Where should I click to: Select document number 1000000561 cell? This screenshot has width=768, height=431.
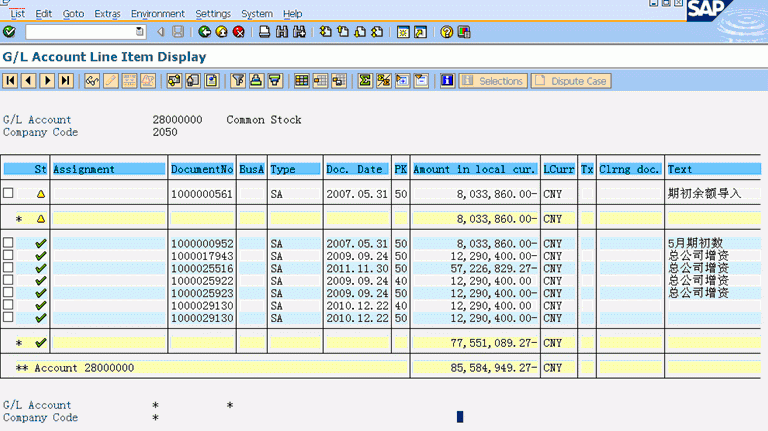click(x=202, y=194)
